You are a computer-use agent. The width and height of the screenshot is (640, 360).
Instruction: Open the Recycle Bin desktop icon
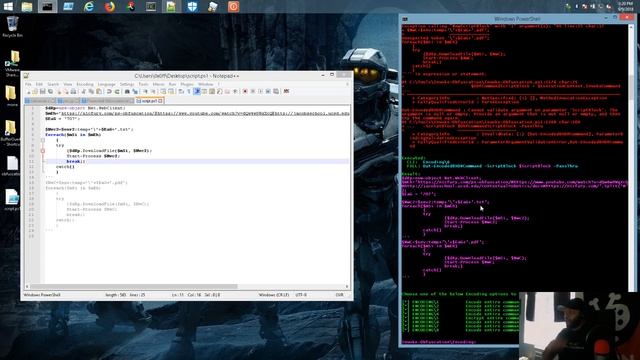(x=12, y=27)
